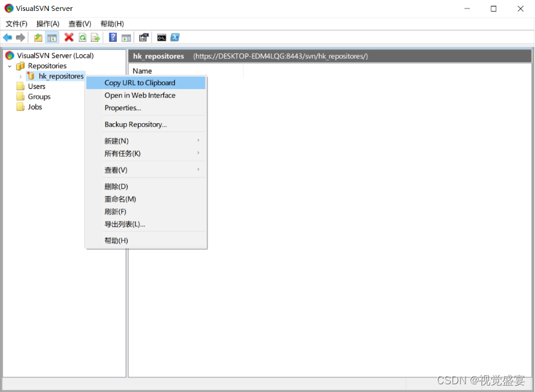This screenshot has height=392, width=535.
Task: Choose Copy URL to Clipboard
Action: point(146,83)
